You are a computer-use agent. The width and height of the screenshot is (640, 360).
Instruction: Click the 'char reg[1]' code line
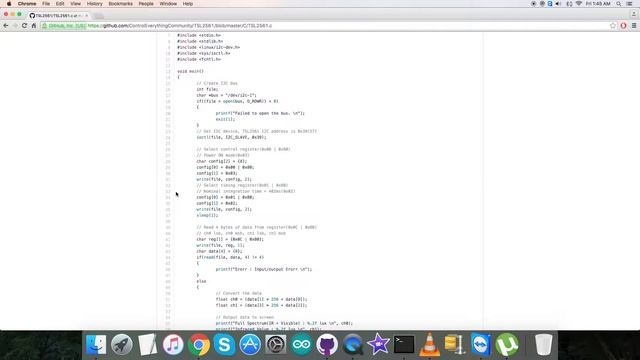pyautogui.click(x=230, y=240)
